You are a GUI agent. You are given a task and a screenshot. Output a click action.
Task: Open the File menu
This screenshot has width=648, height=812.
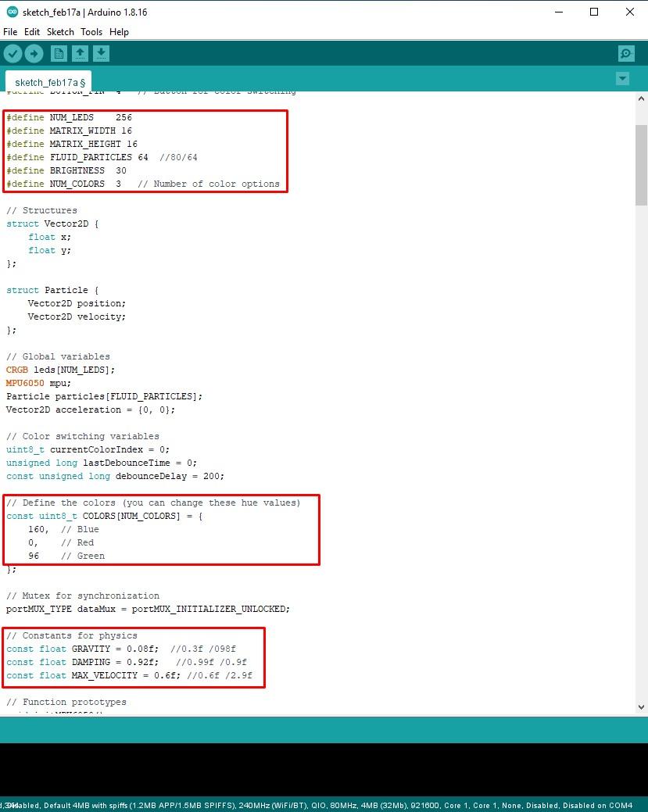[x=10, y=32]
